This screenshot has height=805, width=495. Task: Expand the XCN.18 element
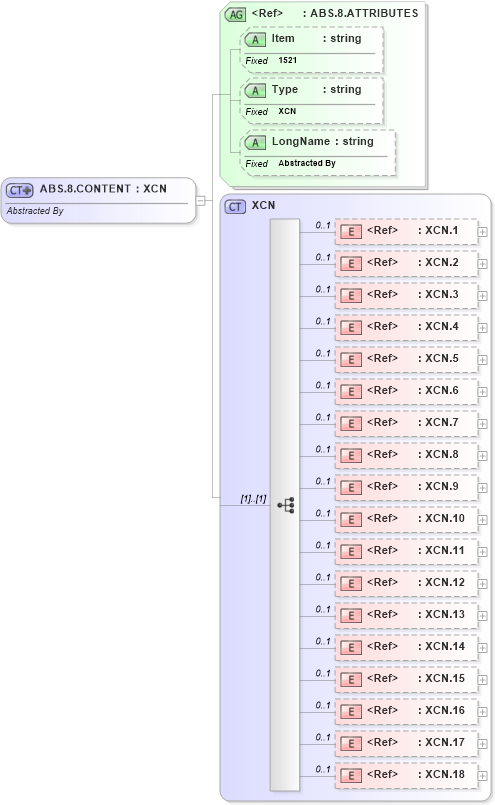482,776
